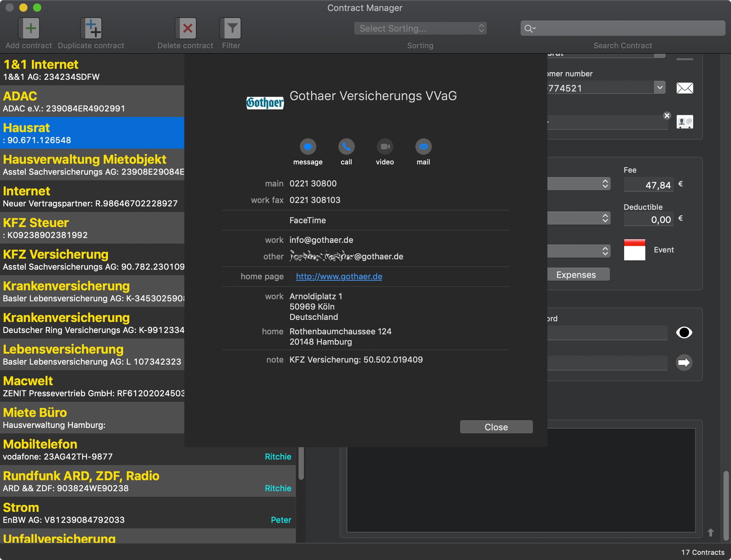Click inside the large notes text area

click(521, 480)
